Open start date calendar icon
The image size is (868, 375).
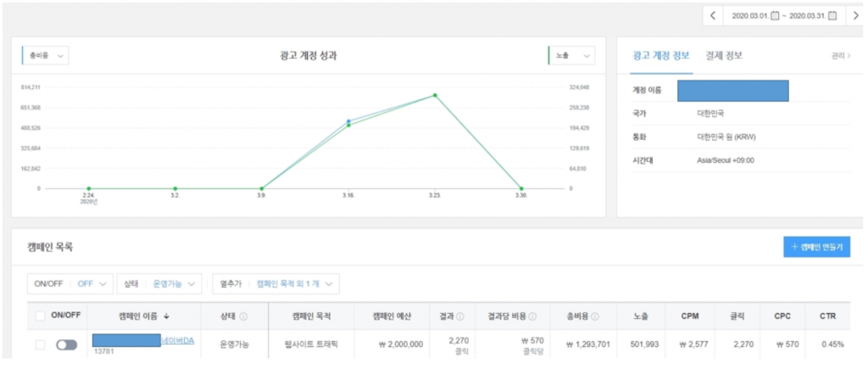[775, 15]
